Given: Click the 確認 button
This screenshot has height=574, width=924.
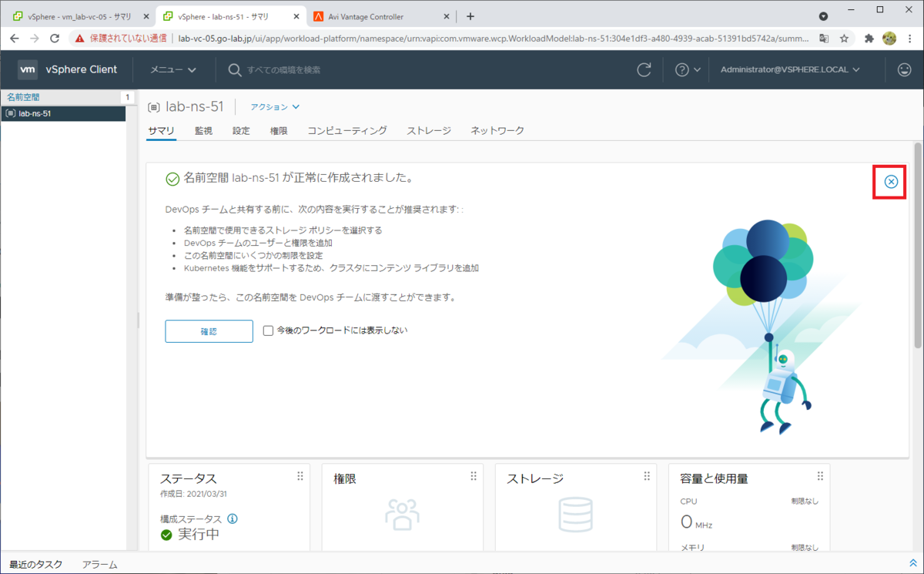Looking at the screenshot, I should [209, 331].
